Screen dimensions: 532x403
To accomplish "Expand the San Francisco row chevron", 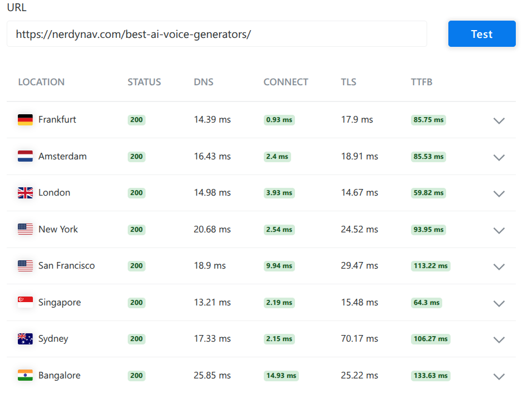I will point(499,266).
